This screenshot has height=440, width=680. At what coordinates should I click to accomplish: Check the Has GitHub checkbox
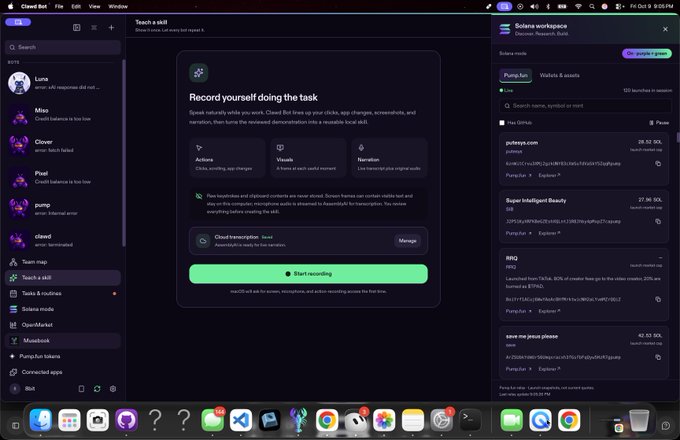502,123
